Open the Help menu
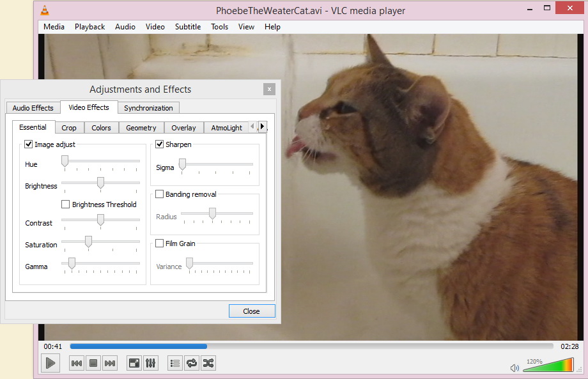 [x=272, y=27]
